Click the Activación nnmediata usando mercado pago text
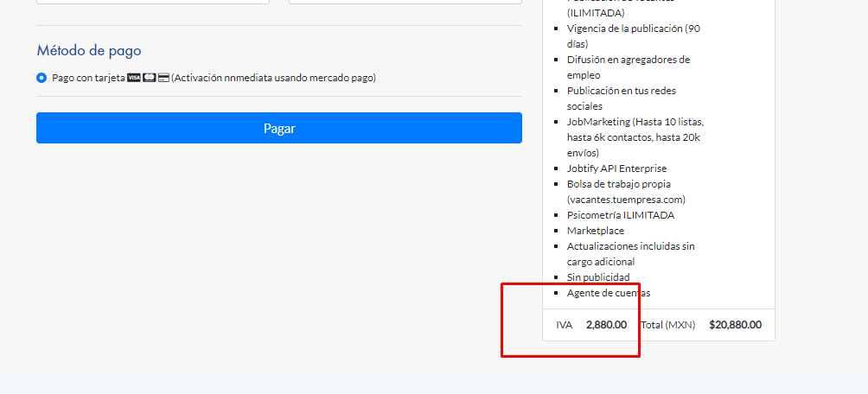The width and height of the screenshot is (868, 394). click(x=273, y=78)
